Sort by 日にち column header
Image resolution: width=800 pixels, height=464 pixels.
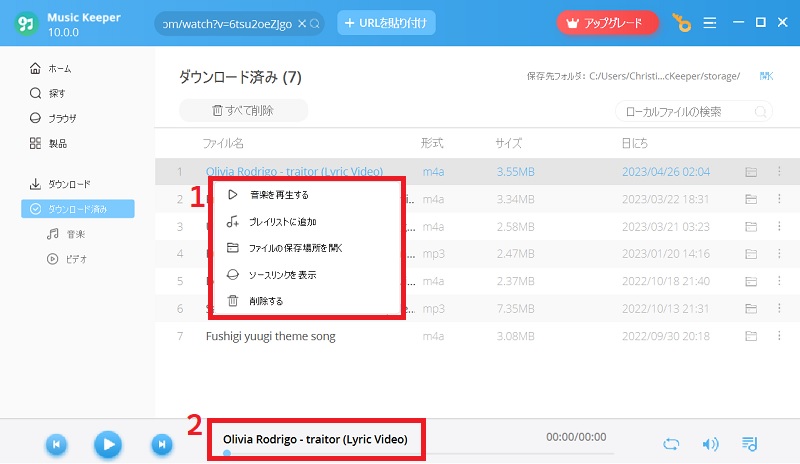click(634, 143)
